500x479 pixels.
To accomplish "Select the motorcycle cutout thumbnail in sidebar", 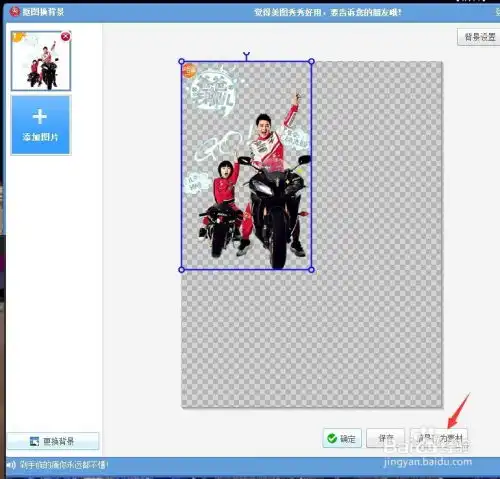I will pos(41,61).
